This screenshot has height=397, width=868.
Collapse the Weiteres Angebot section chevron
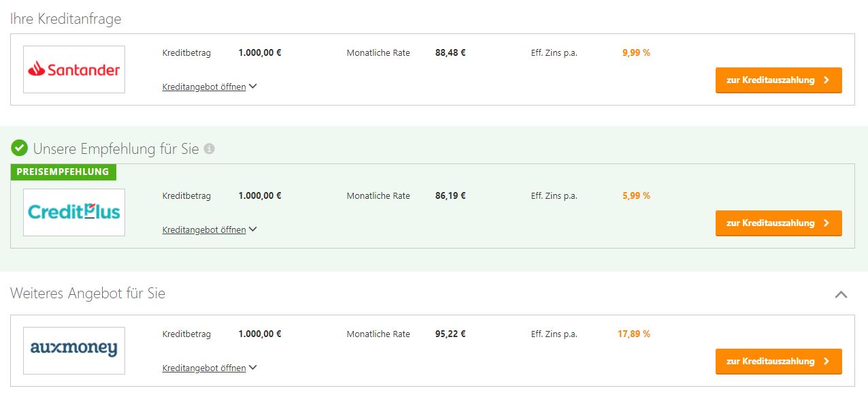click(841, 294)
